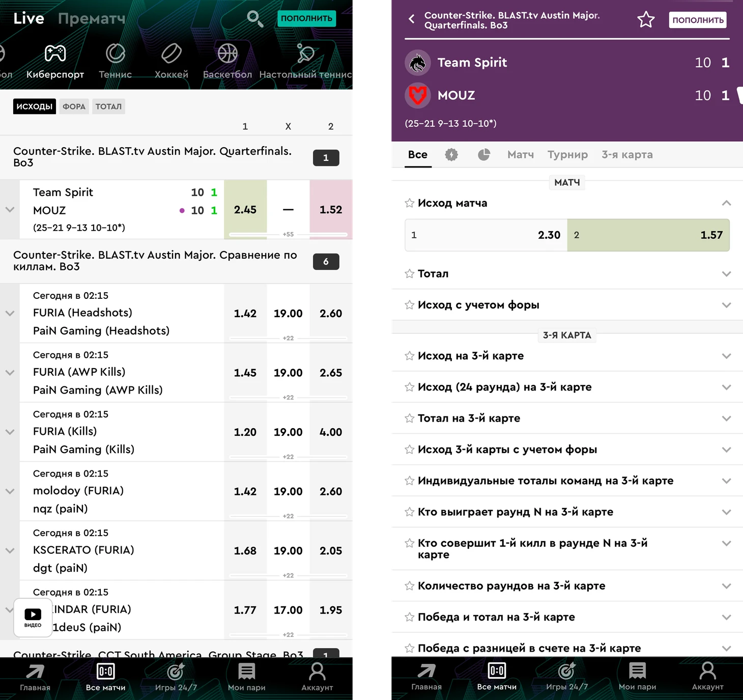The image size is (743, 700).
Task: Select the Киберспорт gamepad icon
Action: (55, 53)
